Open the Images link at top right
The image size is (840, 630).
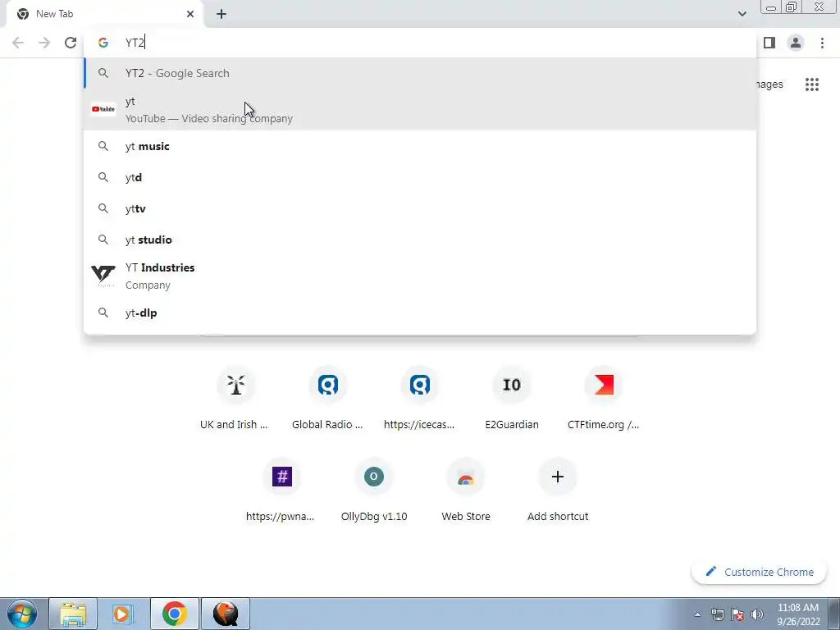point(769,84)
